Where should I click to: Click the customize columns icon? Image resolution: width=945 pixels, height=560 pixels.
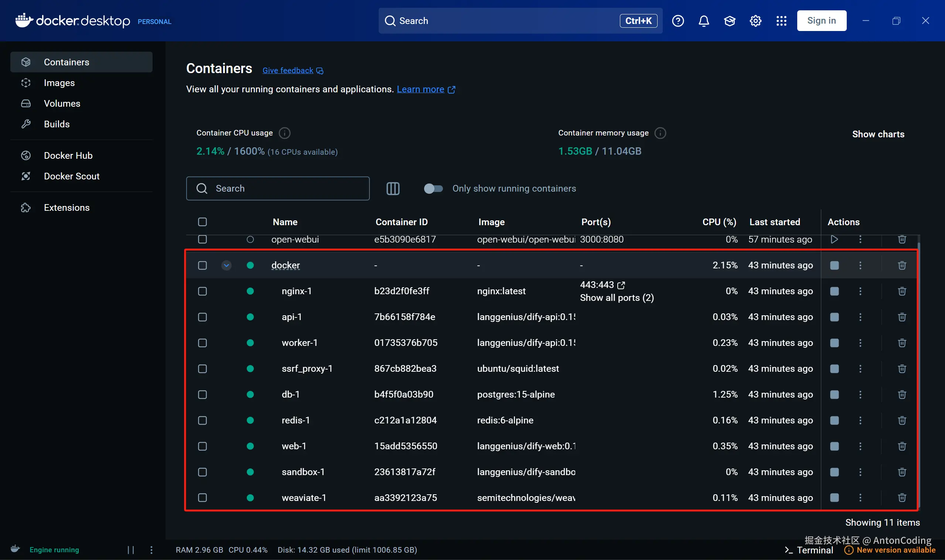[x=393, y=188]
